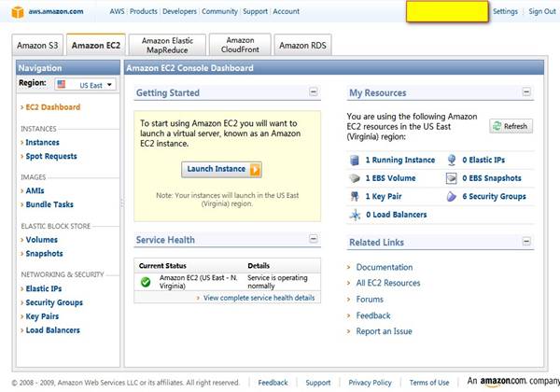Collapse the Related Links section

(x=526, y=242)
